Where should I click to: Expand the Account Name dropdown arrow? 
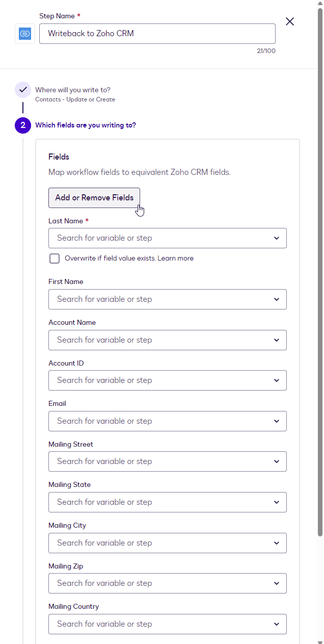coord(277,340)
